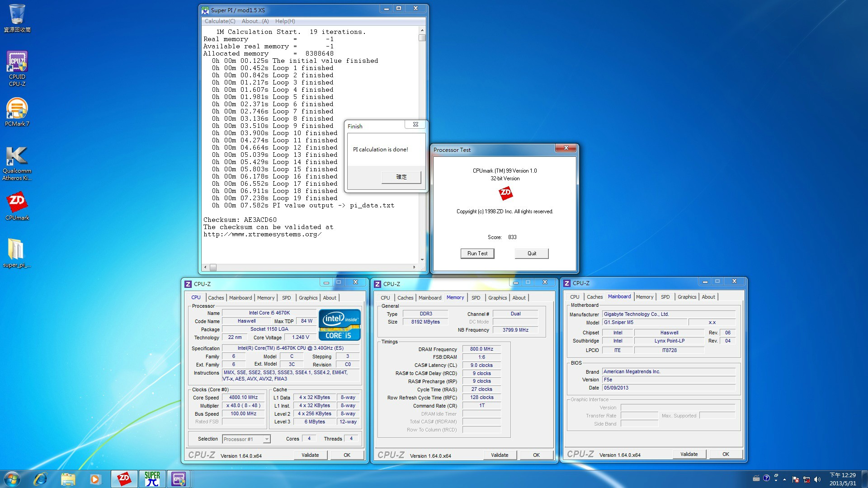Screen dimensions: 868x488
Task: Click left CPU-Z title bar Z icon
Action: point(188,284)
